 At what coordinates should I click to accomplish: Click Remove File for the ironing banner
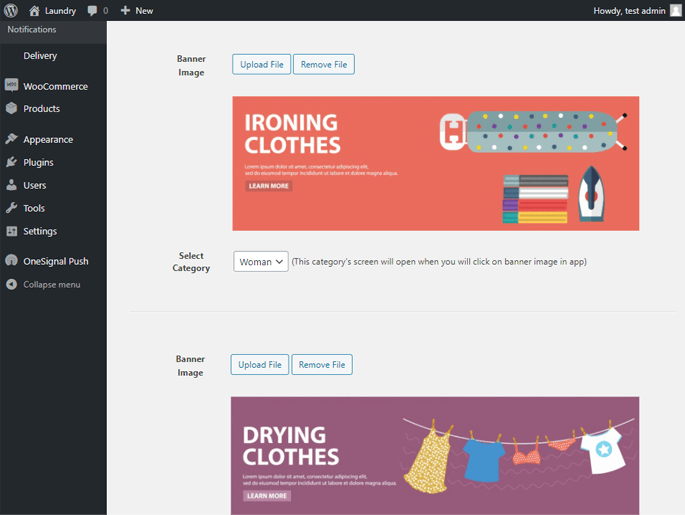point(324,65)
